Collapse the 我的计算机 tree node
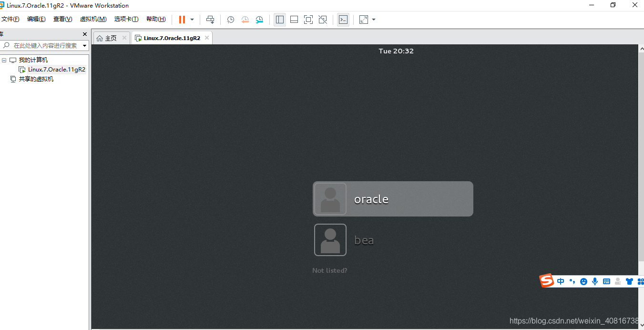The width and height of the screenshot is (644, 330). (4, 60)
